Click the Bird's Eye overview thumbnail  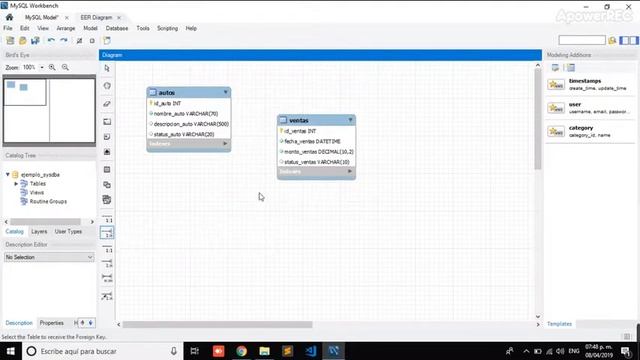point(49,110)
